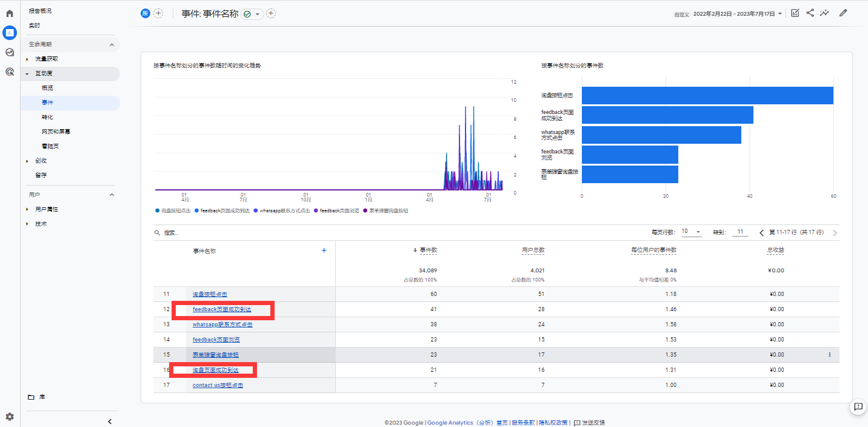
Task: Open the contact us按钮点击 event link
Action: point(218,385)
